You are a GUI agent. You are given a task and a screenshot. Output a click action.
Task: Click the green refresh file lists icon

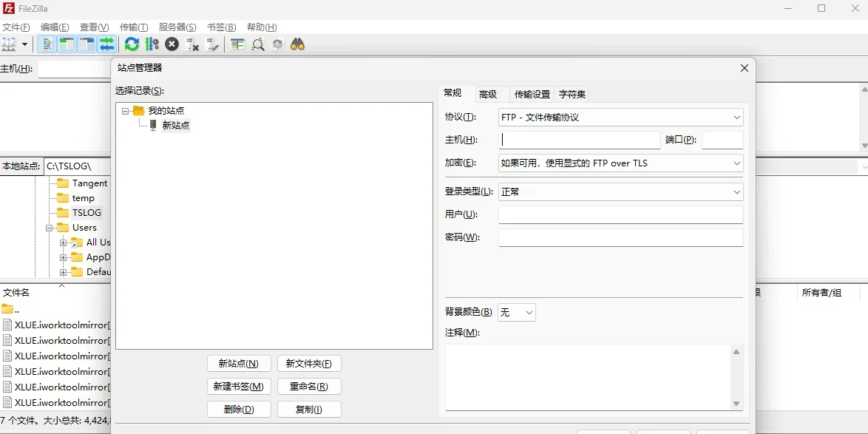(132, 44)
